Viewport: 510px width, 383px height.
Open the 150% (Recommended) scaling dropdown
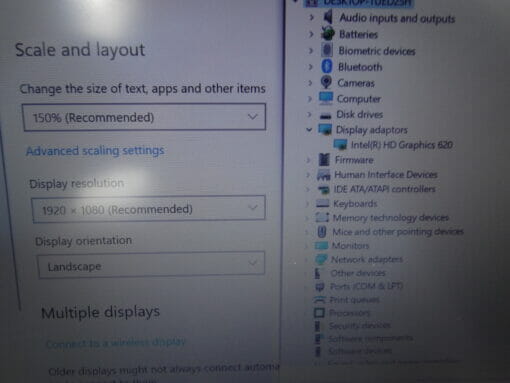pyautogui.click(x=144, y=117)
